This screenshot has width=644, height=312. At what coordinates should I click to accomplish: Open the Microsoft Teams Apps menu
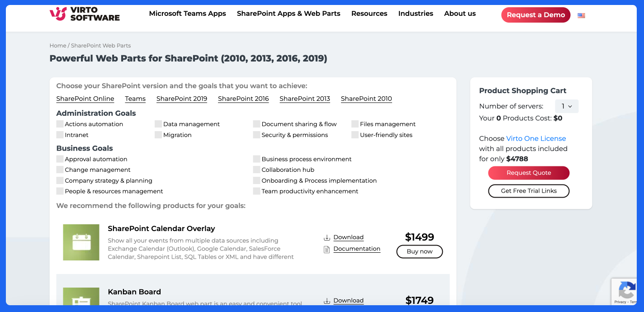(x=187, y=14)
